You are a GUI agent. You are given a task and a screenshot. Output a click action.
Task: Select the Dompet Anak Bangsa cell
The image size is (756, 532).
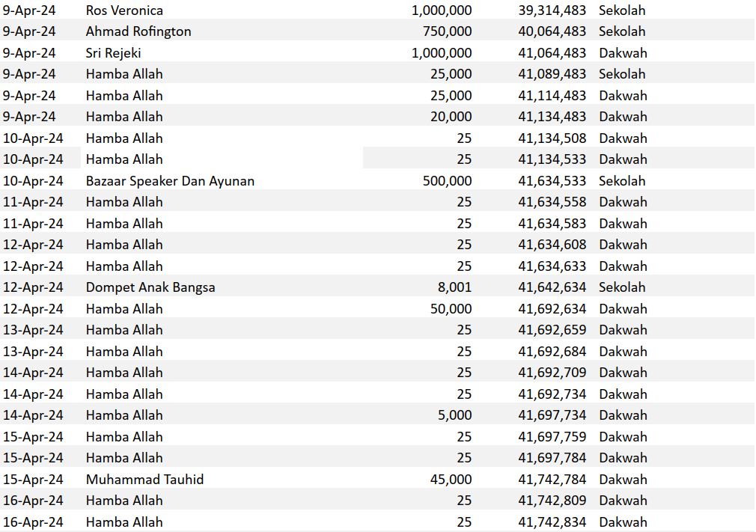pyautogui.click(x=150, y=287)
